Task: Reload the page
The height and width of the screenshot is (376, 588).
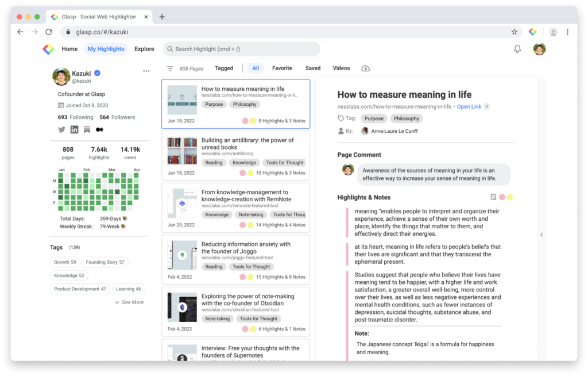Action: pos(49,32)
